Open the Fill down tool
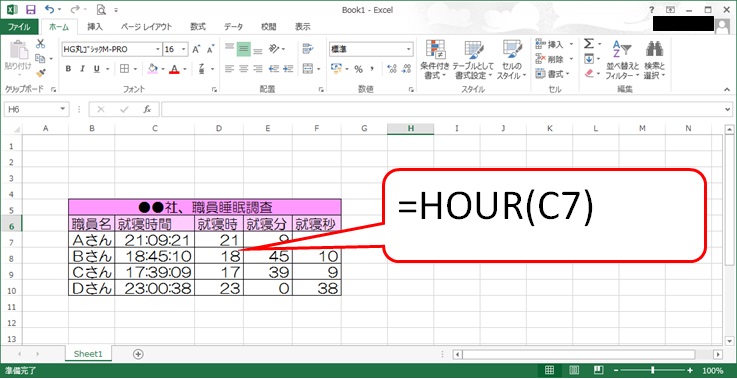The height and width of the screenshot is (379, 737). click(589, 59)
